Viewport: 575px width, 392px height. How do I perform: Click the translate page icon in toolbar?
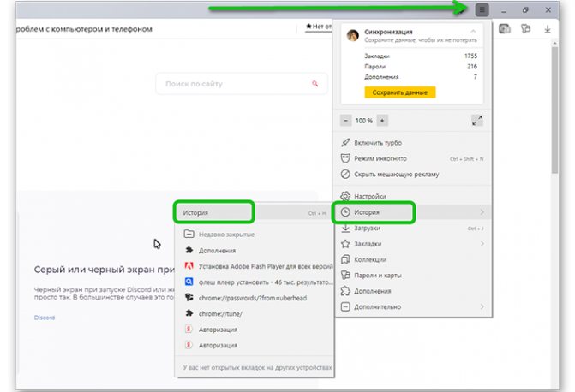pyautogui.click(x=505, y=28)
